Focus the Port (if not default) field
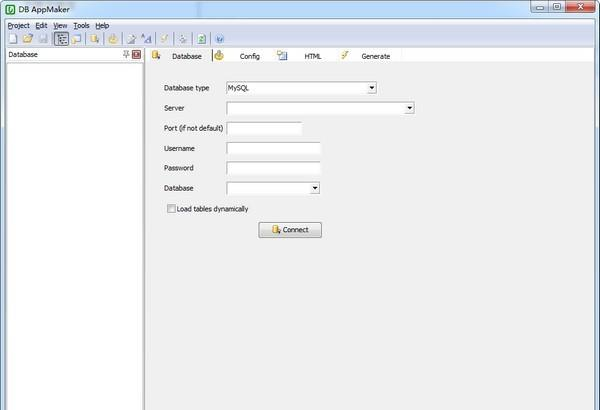Screen dimensions: 600x410 (264, 129)
